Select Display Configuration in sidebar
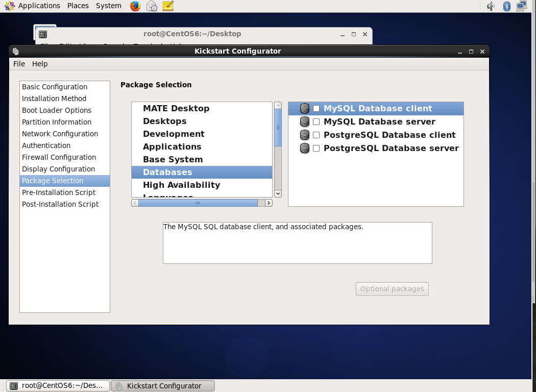The width and height of the screenshot is (536, 392). click(x=65, y=169)
